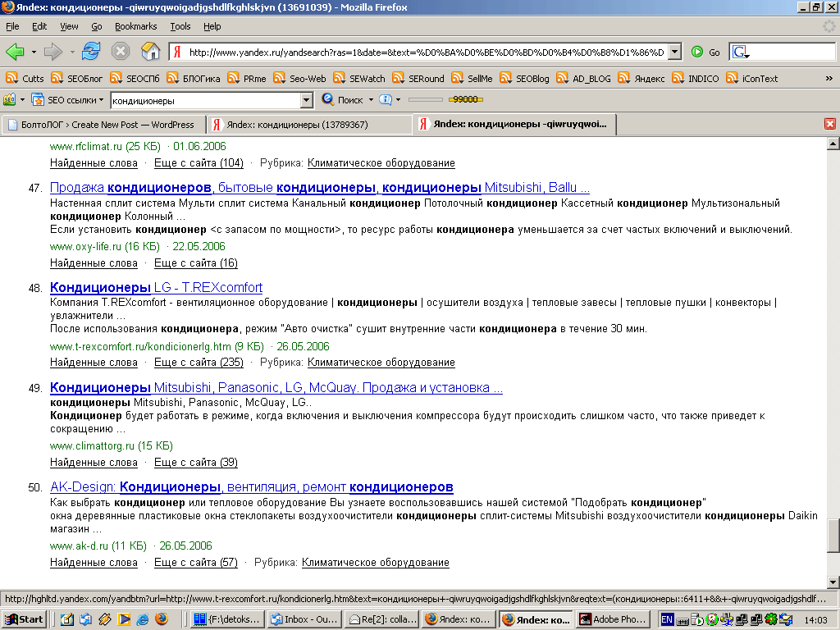Open the БЛОГика feed bookmark
The width and height of the screenshot is (840, 630).
coord(194,78)
